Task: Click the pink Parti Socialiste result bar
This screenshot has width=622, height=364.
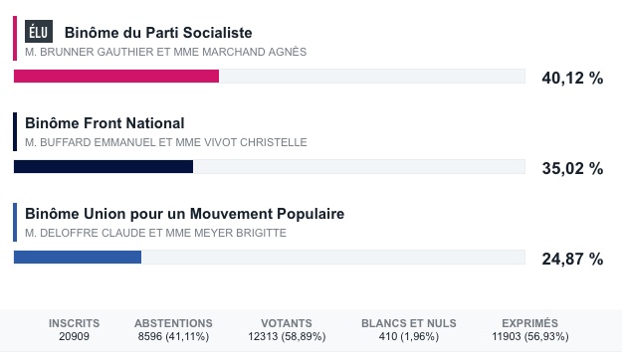Action: (116, 77)
